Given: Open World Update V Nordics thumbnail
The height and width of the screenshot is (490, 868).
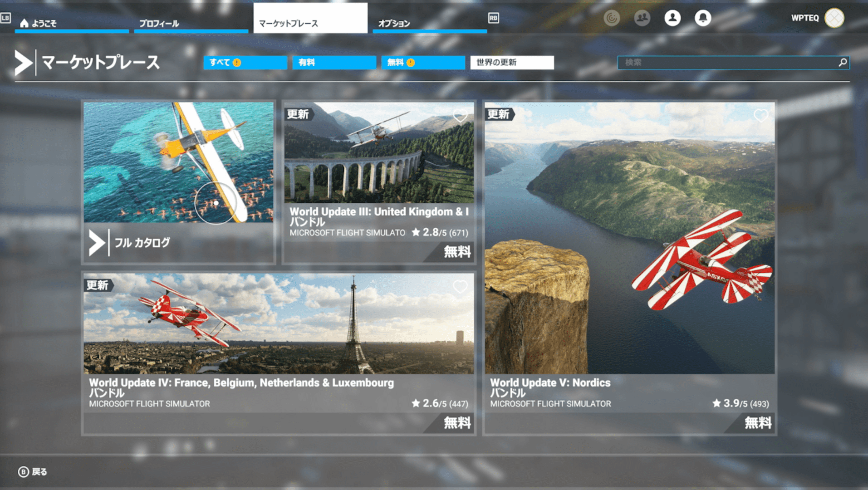Looking at the screenshot, I should click(x=629, y=238).
